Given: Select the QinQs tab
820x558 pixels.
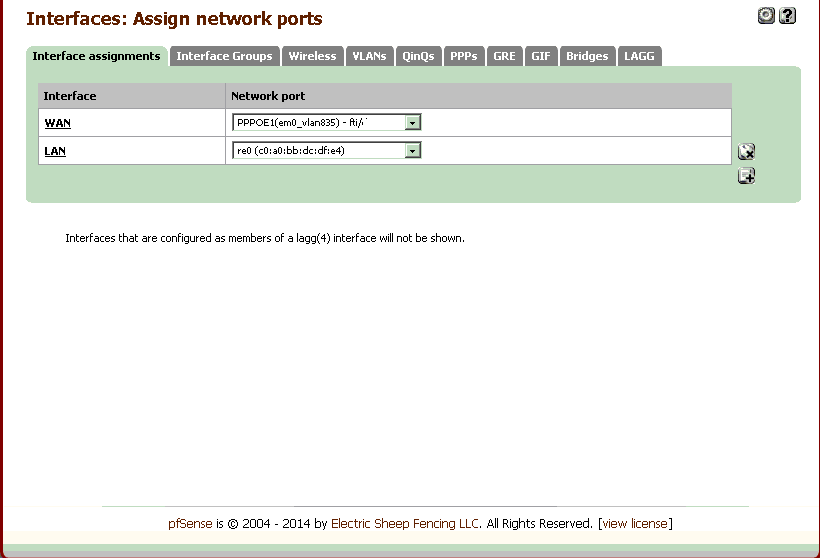Looking at the screenshot, I should pyautogui.click(x=418, y=57).
